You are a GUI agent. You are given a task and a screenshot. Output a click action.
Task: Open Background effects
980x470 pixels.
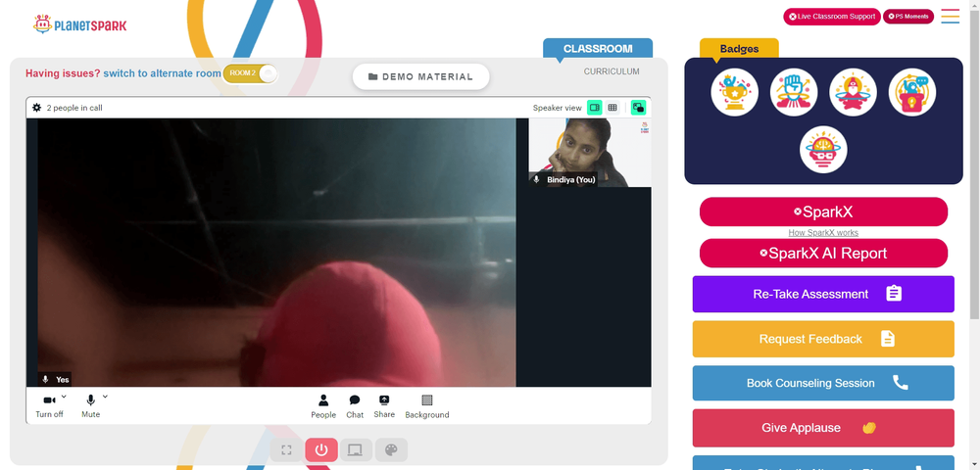click(x=427, y=406)
